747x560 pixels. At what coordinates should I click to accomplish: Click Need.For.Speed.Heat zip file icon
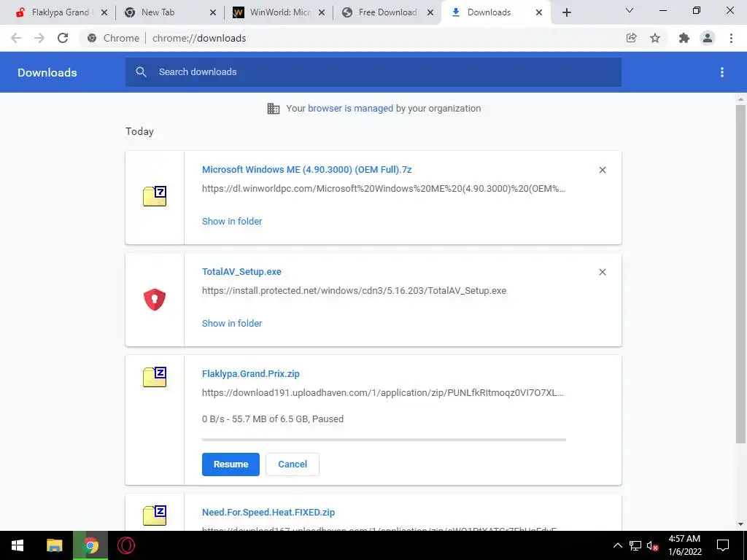(x=155, y=516)
